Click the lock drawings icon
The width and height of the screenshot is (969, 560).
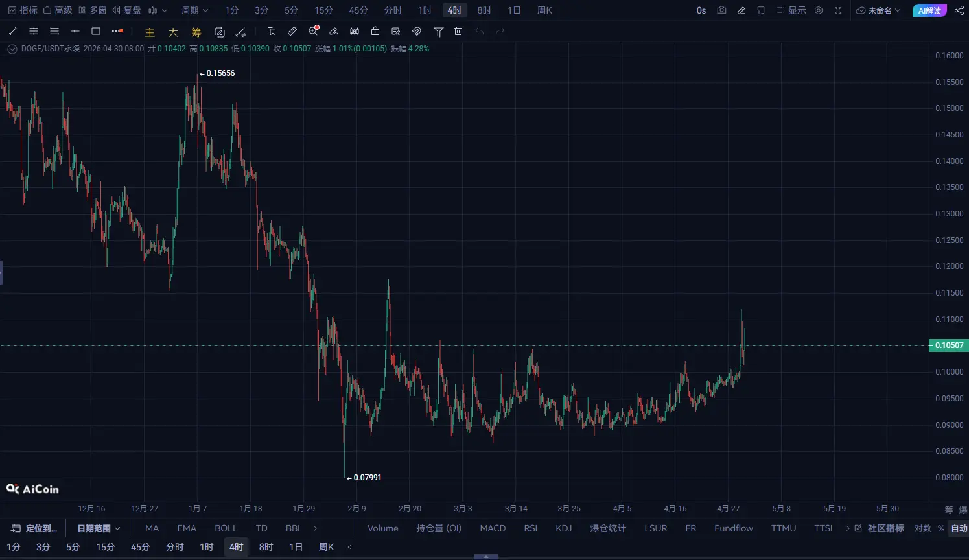tap(375, 31)
